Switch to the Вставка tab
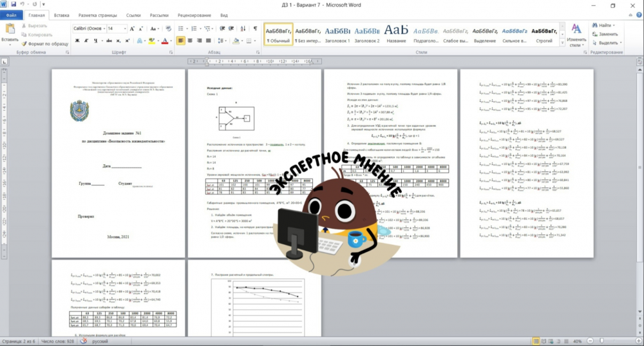The height and width of the screenshot is (346, 644). pyautogui.click(x=62, y=15)
